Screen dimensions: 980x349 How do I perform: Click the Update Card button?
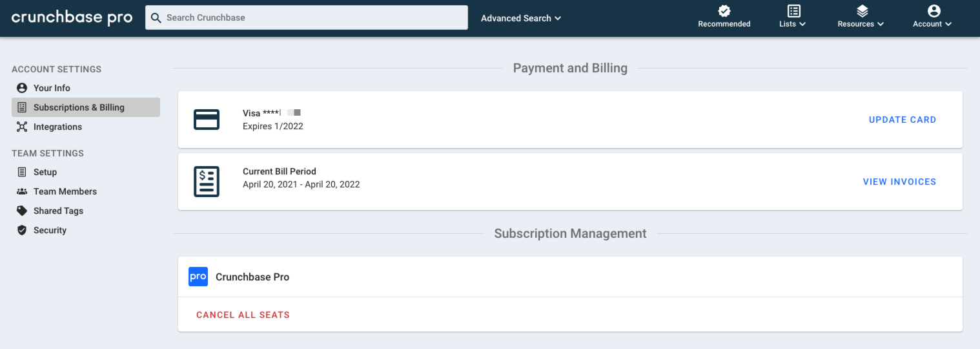[903, 120]
